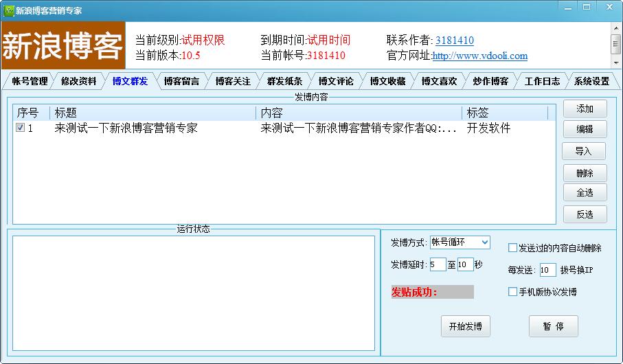
Task: Click the minimum 发博延时 field showing 5
Action: click(438, 264)
